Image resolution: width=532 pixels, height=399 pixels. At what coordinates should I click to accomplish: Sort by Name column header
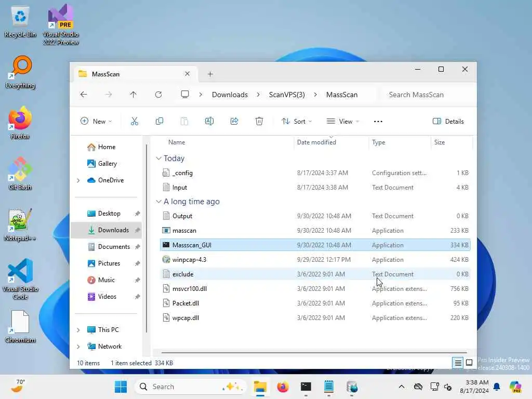coord(177,142)
